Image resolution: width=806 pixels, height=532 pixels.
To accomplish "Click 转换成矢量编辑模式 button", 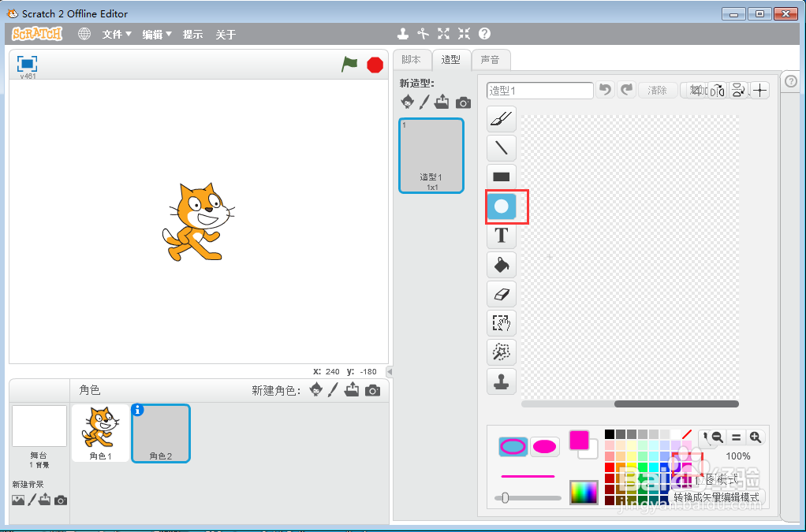I will 717,497.
